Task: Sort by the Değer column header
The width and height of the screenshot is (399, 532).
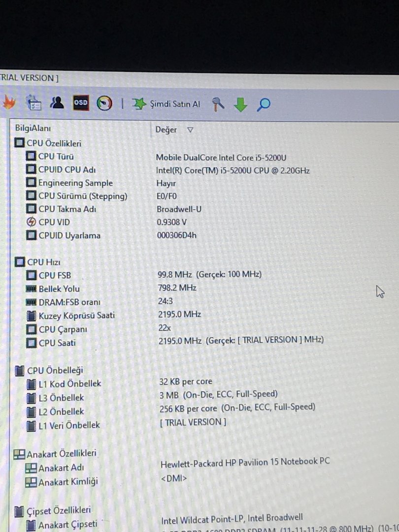Action: point(166,130)
